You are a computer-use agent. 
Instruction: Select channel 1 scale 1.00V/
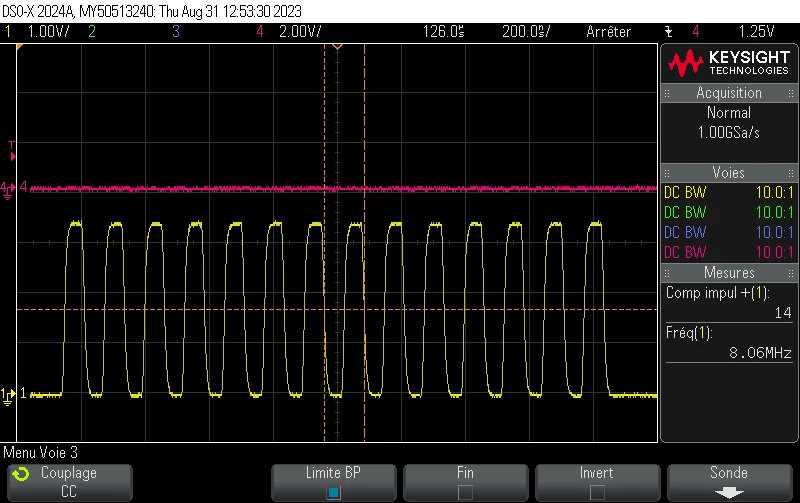[x=48, y=32]
